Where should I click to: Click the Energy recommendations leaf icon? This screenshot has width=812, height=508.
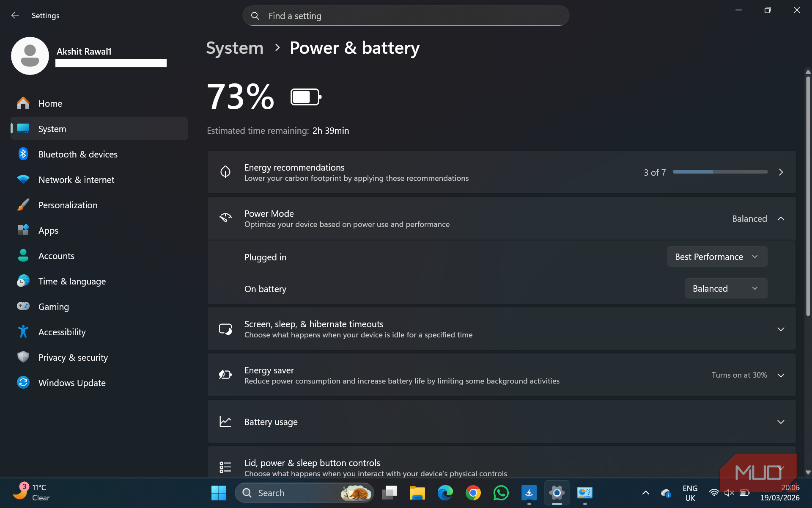click(x=225, y=172)
